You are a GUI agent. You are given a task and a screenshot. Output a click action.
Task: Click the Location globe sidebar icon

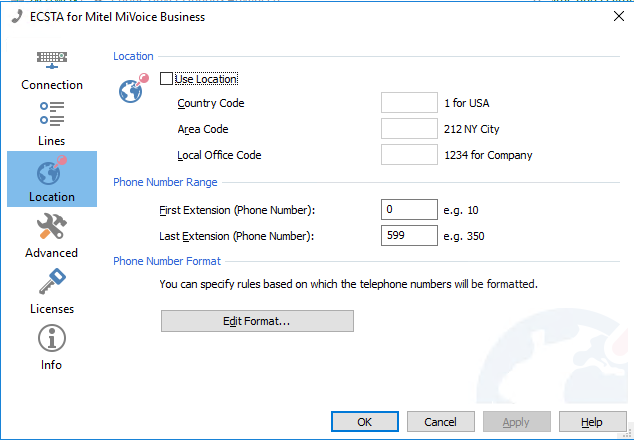click(x=52, y=170)
